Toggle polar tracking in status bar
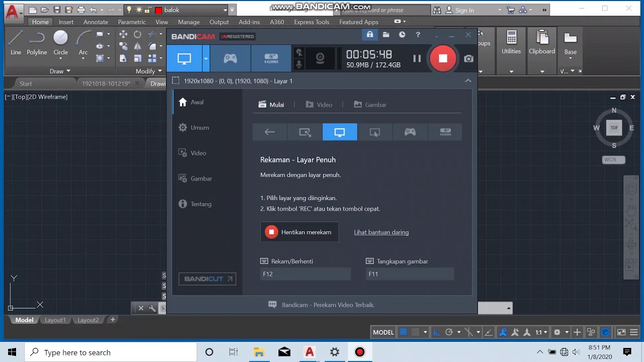 449,332
